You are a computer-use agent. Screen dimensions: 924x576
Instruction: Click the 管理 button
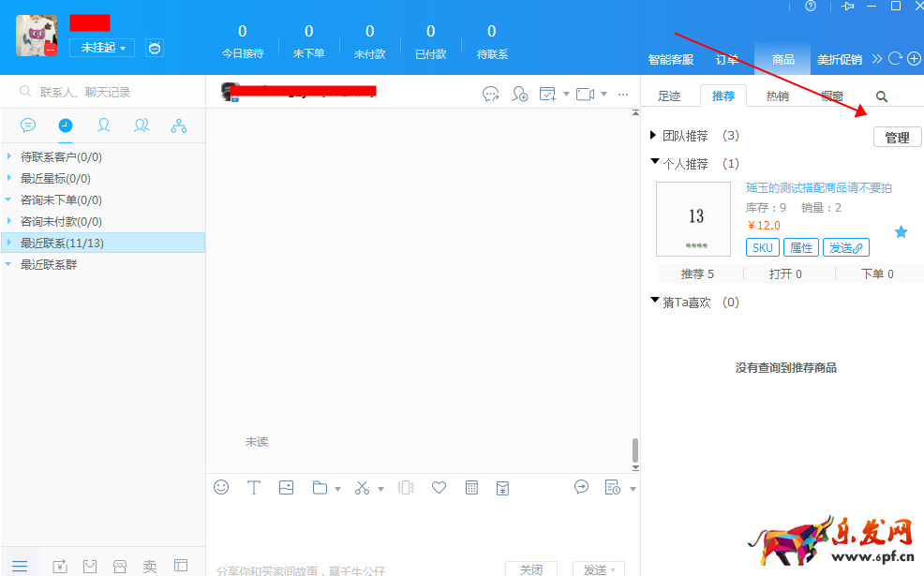(x=897, y=137)
